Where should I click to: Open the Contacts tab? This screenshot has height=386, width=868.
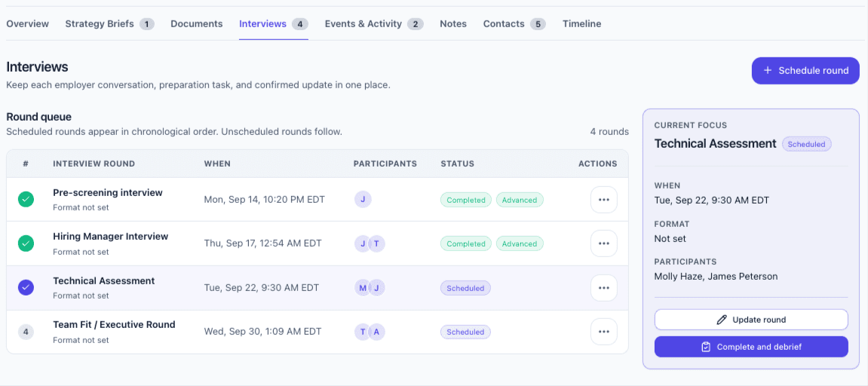(x=514, y=24)
